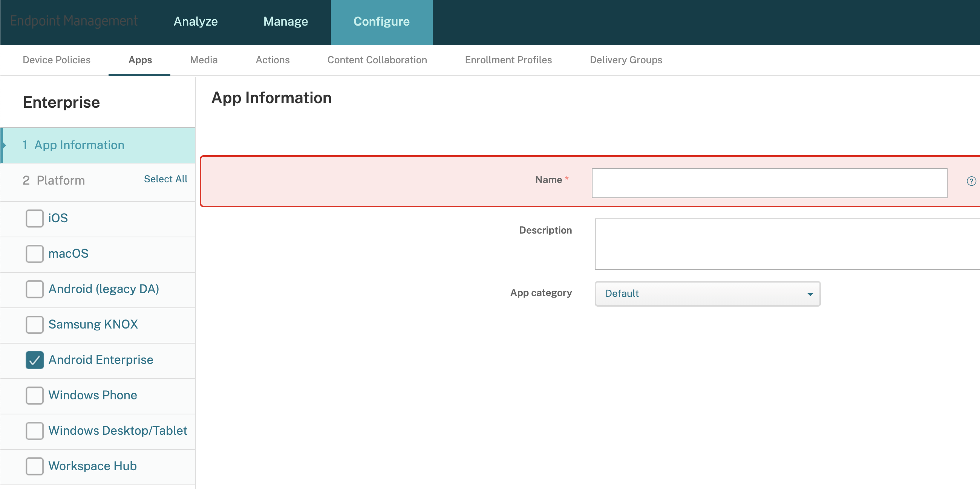This screenshot has height=489, width=980.
Task: Tick the Samsung KNOX checkbox
Action: [34, 324]
